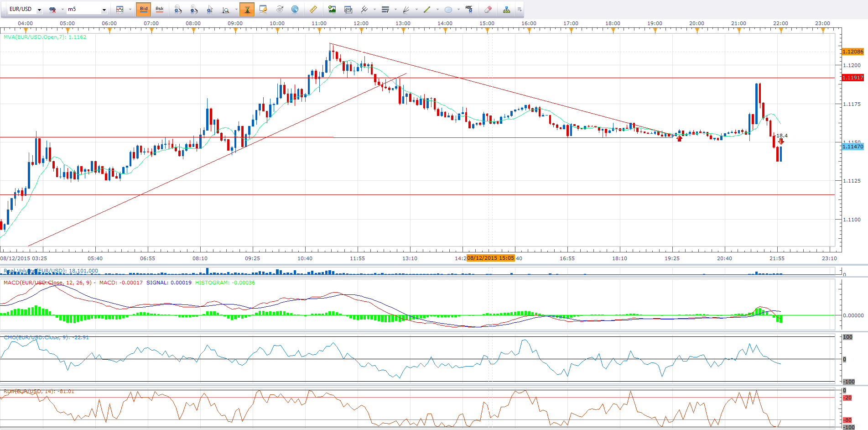Toggle the Bid price button
The width and height of the screenshot is (868, 430).
(144, 9)
